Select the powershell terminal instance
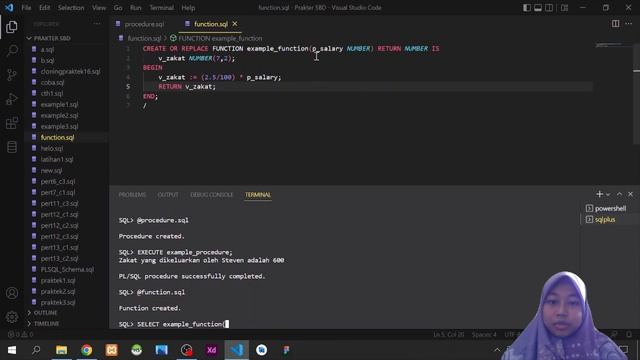The height and width of the screenshot is (360, 640). 609,209
